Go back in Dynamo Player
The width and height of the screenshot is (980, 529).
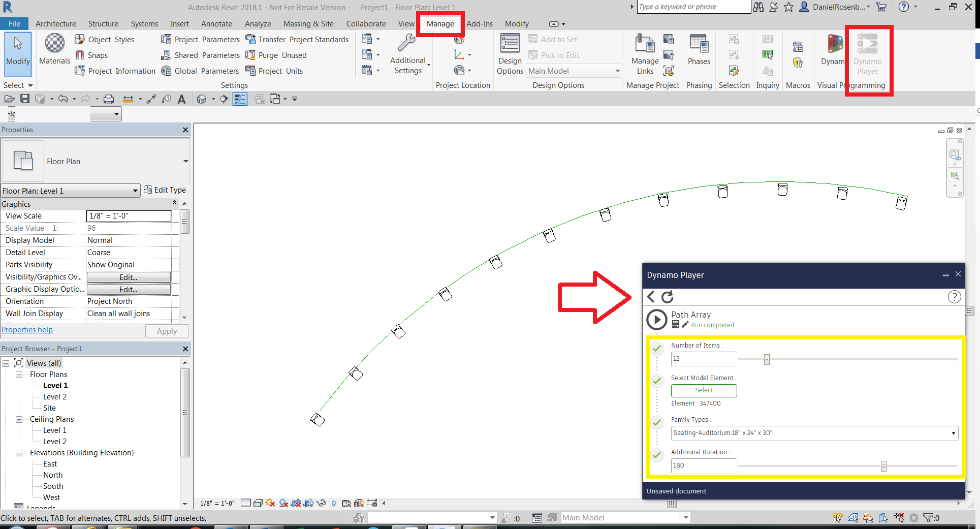pyautogui.click(x=651, y=297)
